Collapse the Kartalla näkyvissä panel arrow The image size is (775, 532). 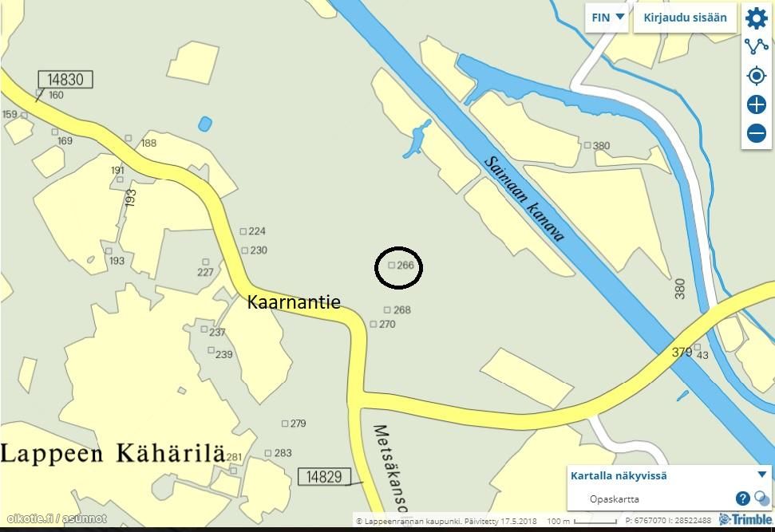(761, 475)
